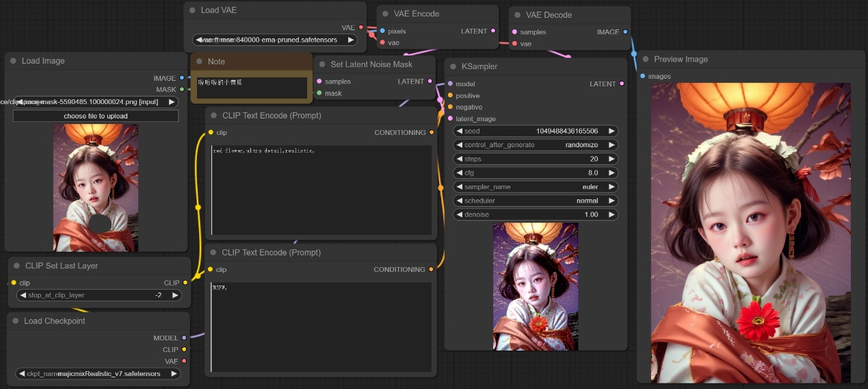The height and width of the screenshot is (389, 868).
Task: Click the Load Checkpoint MODEL output socket
Action: click(x=184, y=338)
